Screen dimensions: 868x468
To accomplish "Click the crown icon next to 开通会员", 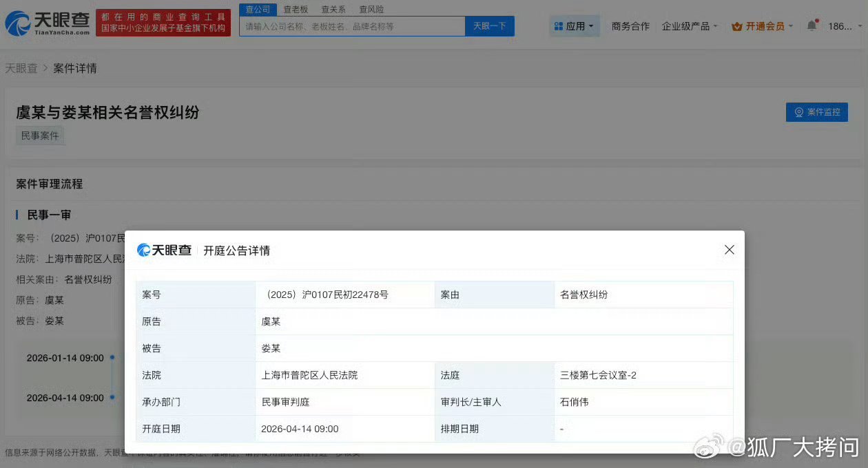I will tap(736, 25).
